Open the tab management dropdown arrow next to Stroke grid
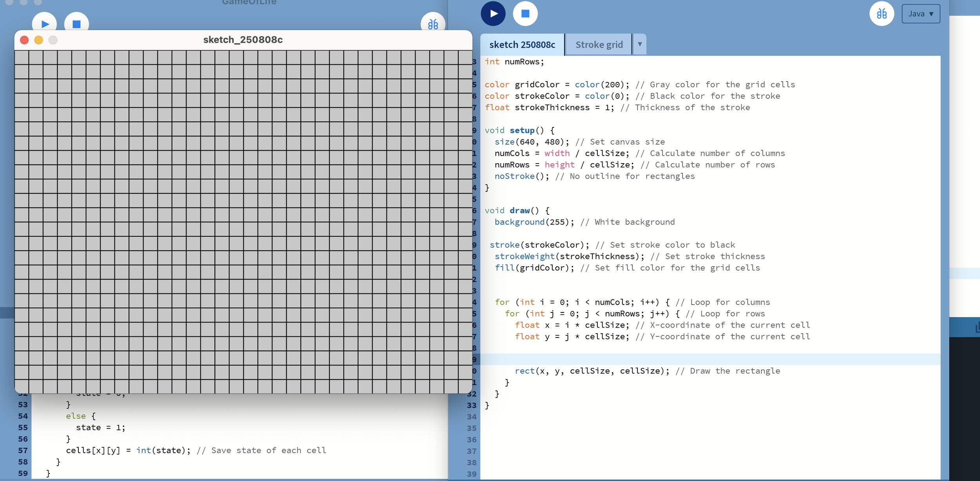 639,44
